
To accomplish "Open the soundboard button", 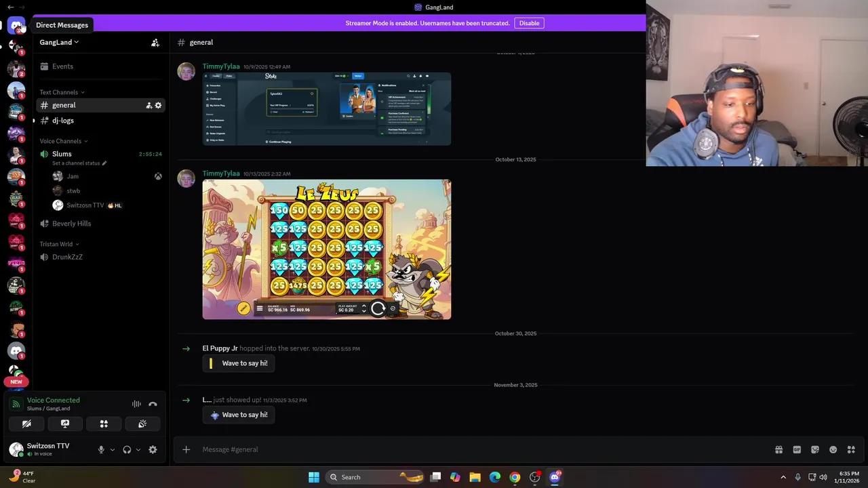I will [x=142, y=424].
